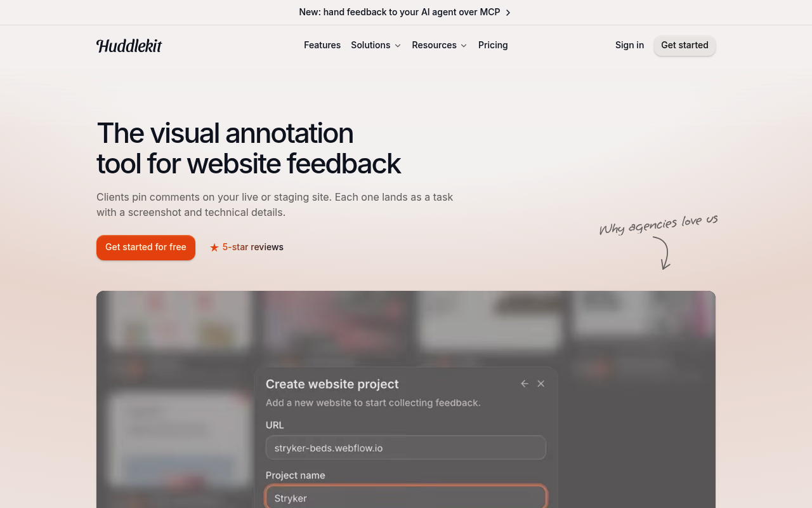Open the MCP announcement banner link
812x508 pixels.
click(405, 12)
